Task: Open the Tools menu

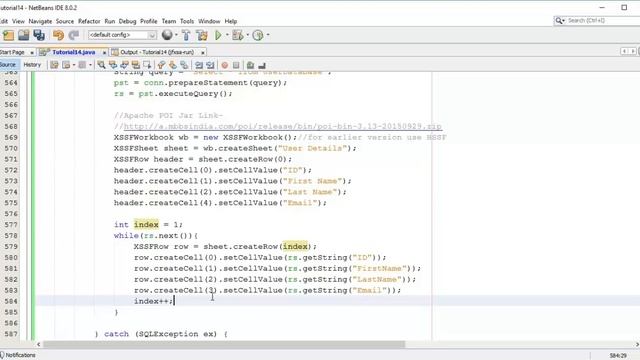Action: 187,21
